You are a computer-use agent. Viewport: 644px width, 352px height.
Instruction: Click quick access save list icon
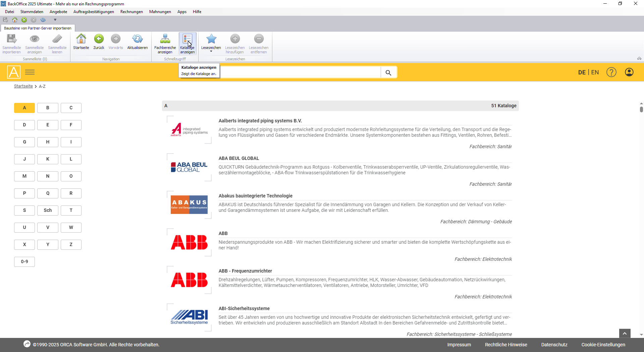5,20
